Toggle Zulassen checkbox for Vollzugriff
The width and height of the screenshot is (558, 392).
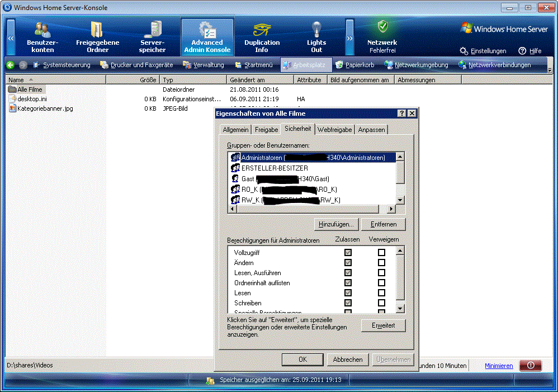pos(348,252)
